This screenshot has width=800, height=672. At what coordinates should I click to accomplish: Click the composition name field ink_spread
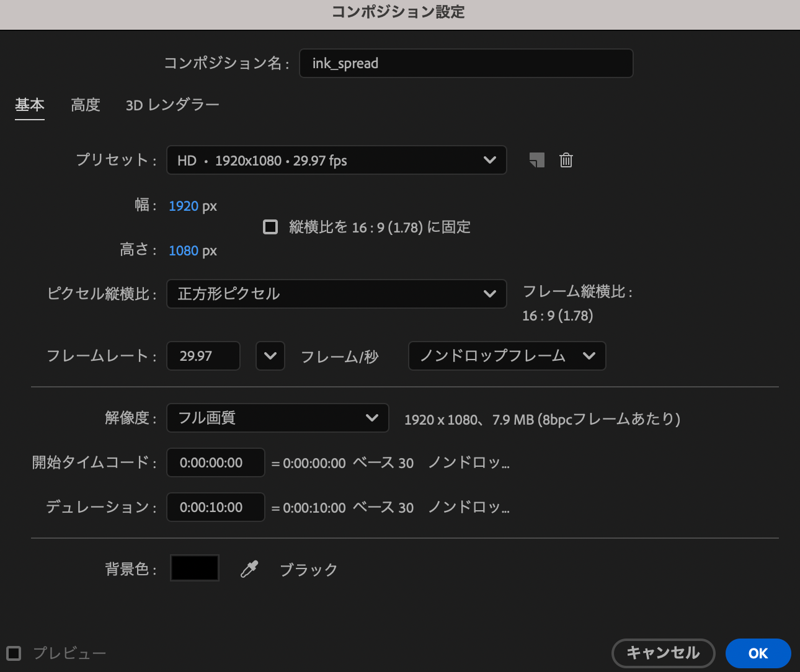pos(466,63)
